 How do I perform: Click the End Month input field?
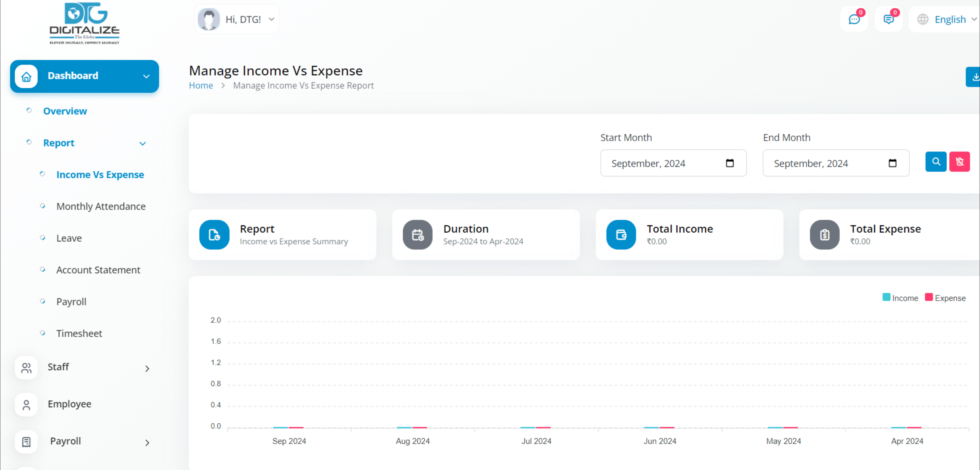[836, 163]
